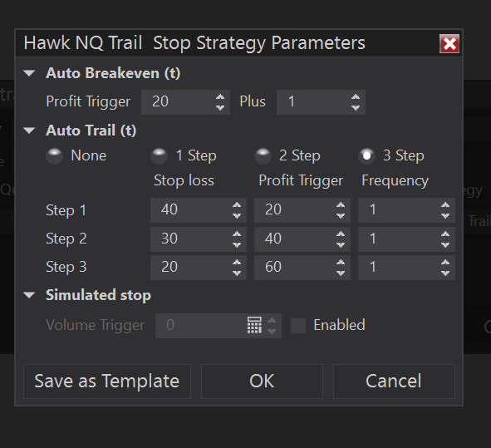Close the Strategy Parameters dialog
This screenshot has width=491, height=448.
coord(449,43)
